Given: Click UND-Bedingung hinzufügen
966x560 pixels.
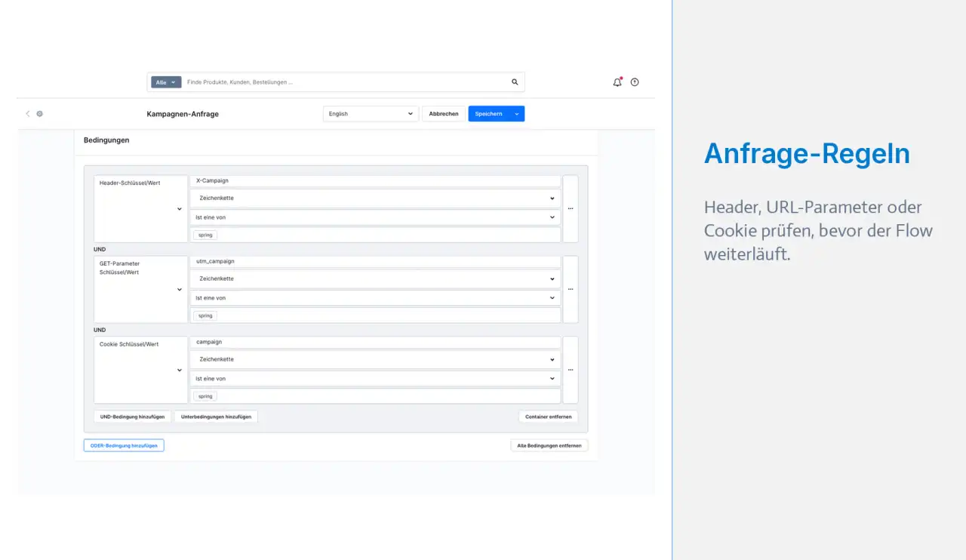Looking at the screenshot, I should point(132,417).
